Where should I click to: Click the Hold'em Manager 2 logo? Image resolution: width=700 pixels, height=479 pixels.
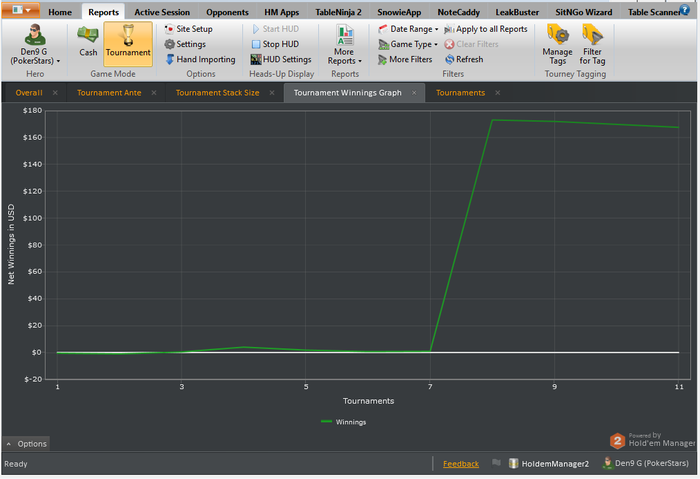pos(617,442)
